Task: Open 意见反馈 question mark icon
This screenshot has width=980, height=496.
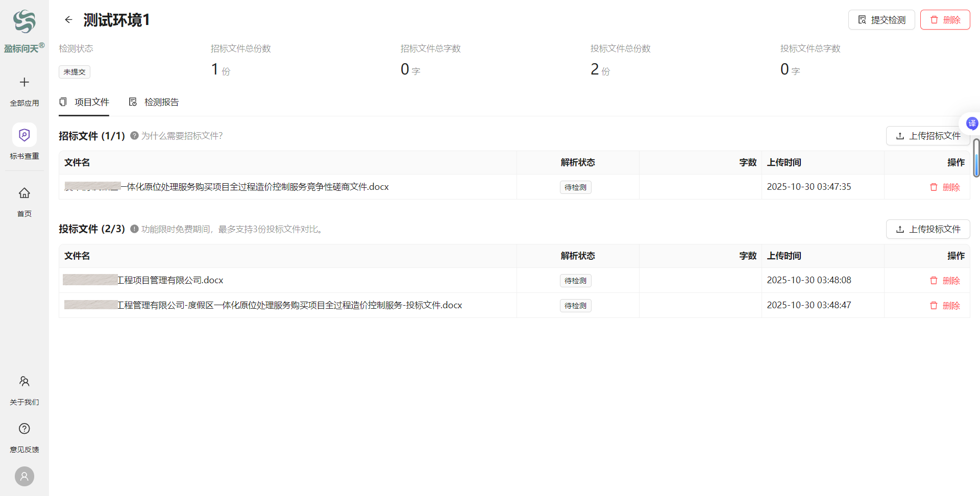Action: [24, 429]
